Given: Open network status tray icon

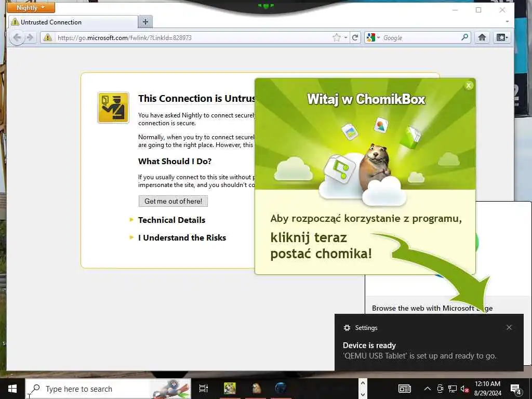Looking at the screenshot, I should (x=453, y=389).
